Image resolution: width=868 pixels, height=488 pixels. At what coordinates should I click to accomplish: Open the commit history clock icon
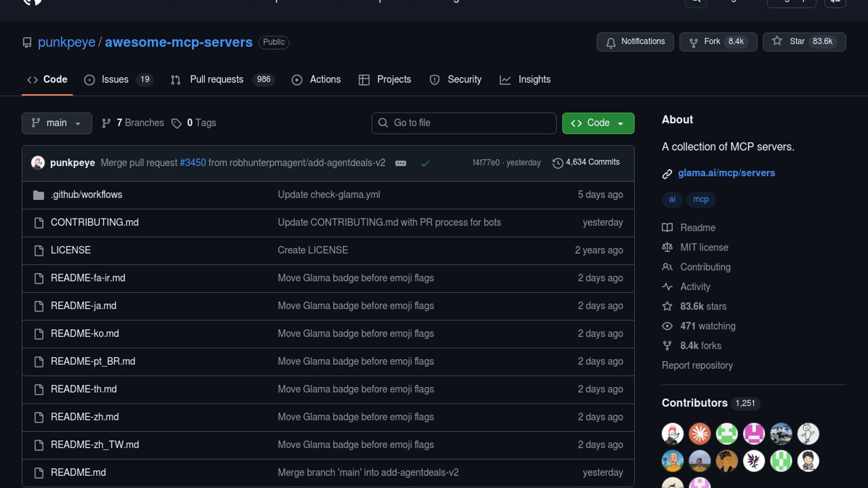click(x=557, y=163)
